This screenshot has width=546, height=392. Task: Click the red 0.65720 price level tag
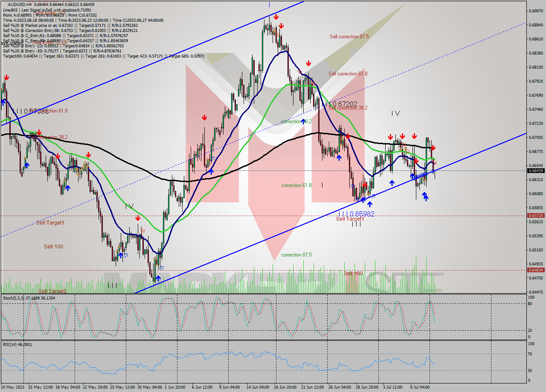[536, 216]
